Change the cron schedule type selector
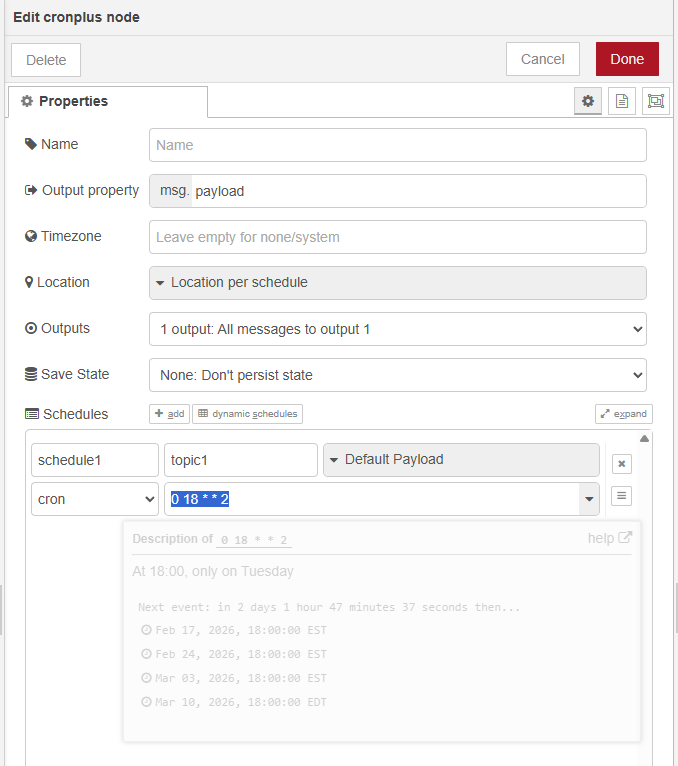678x766 pixels. coord(94,499)
